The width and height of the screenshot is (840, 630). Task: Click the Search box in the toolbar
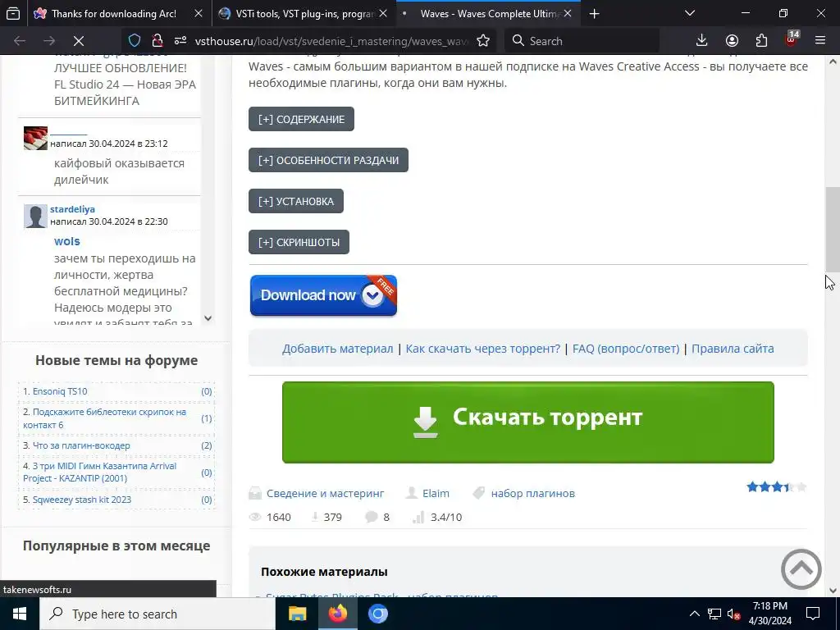[582, 41]
